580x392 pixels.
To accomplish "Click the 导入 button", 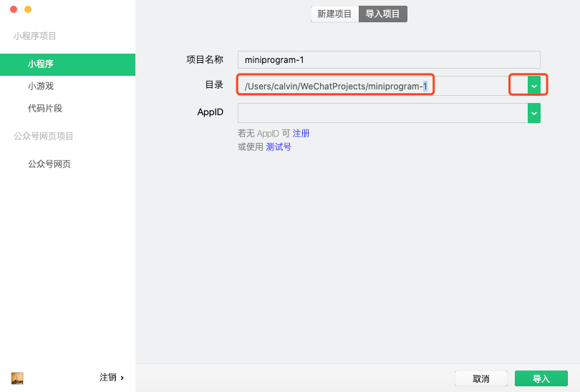I will coord(541,378).
